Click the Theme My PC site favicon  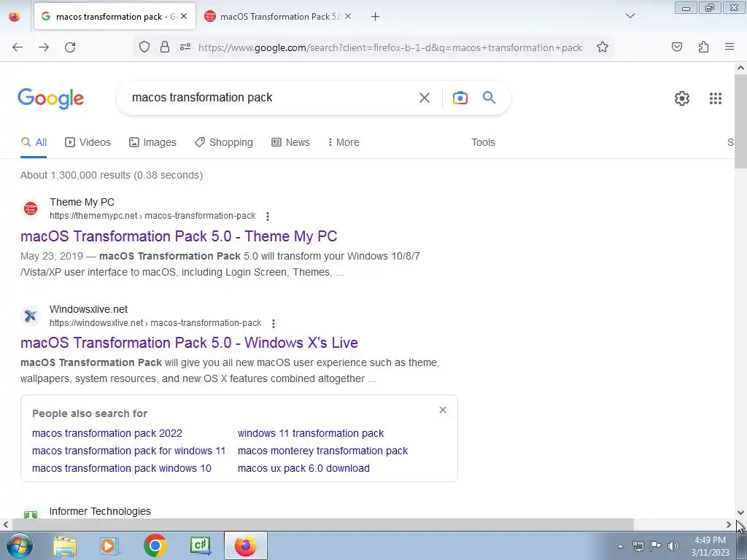point(31,209)
